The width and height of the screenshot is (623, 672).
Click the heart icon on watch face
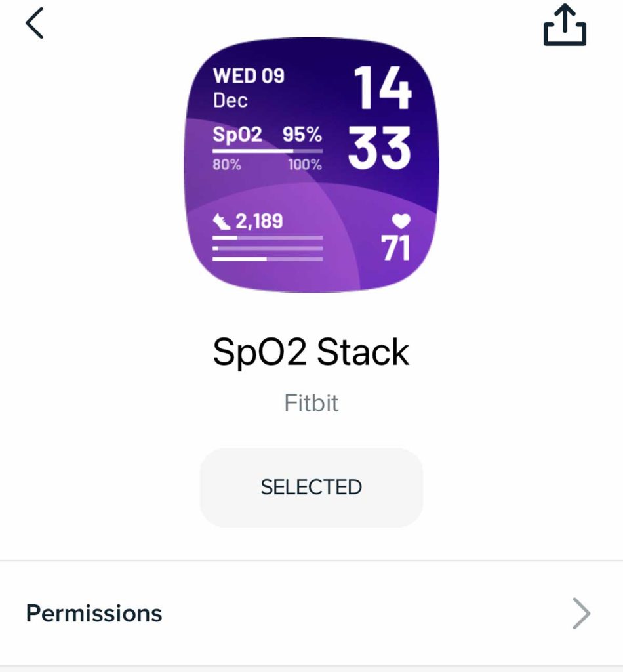tap(401, 220)
